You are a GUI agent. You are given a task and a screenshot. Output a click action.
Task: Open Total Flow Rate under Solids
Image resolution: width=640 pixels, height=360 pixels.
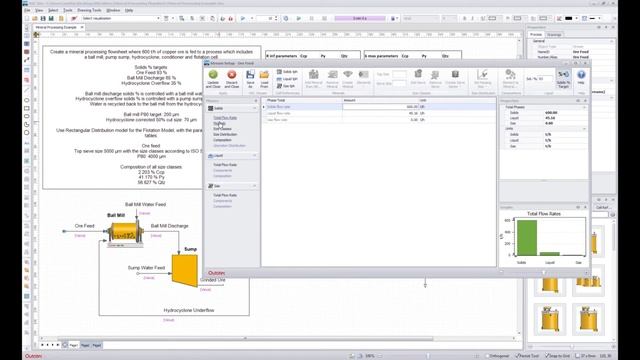click(225, 118)
